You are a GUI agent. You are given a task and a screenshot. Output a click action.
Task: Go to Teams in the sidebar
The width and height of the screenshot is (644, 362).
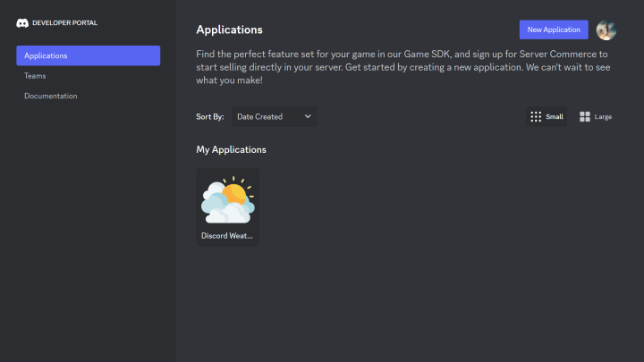[x=35, y=75]
